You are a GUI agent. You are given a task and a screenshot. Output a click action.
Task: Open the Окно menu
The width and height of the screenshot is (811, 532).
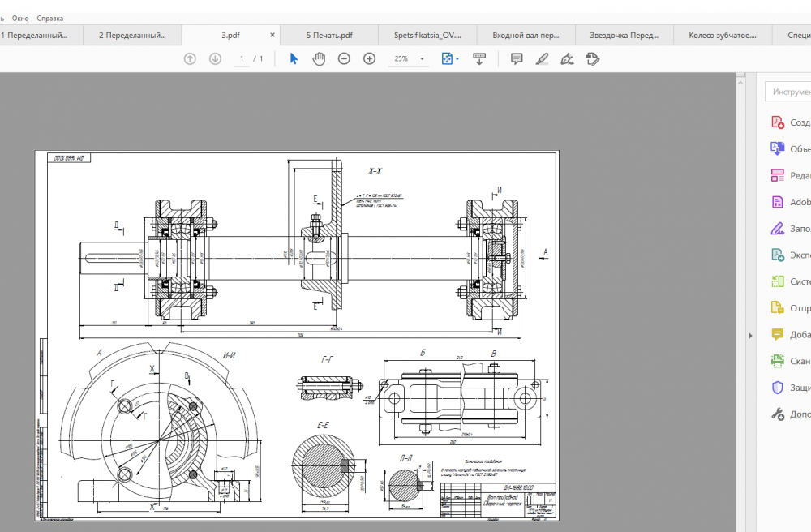20,18
